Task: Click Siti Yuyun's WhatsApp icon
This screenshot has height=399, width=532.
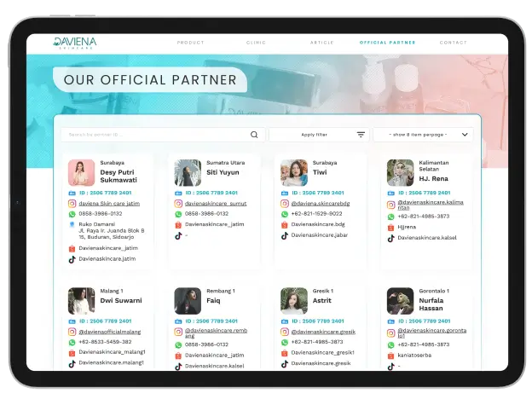Action: (x=179, y=214)
